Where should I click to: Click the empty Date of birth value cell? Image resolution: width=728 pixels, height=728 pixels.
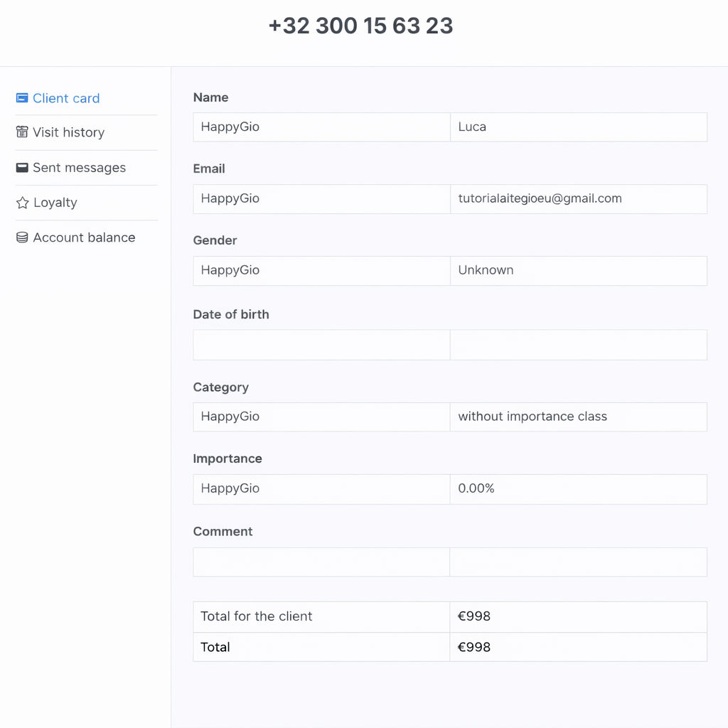click(x=578, y=345)
